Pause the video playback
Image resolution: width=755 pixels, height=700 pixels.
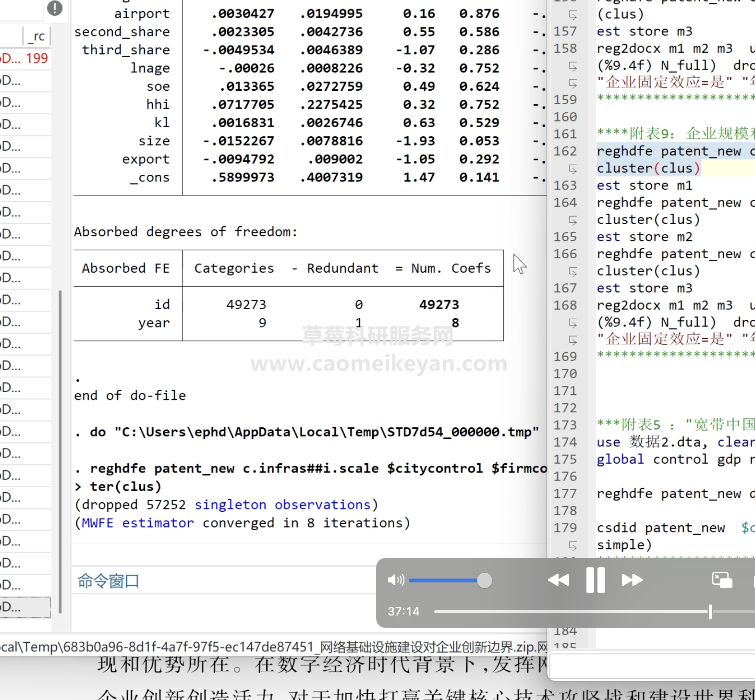[596, 580]
